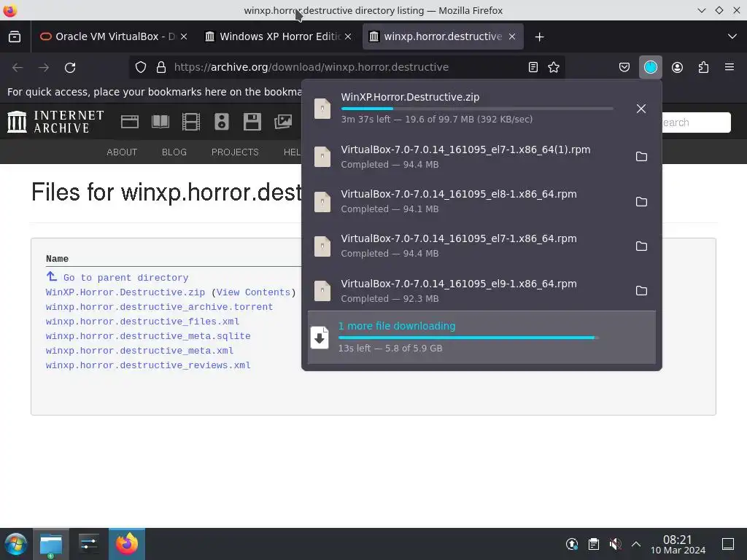The width and height of the screenshot is (747, 560).
Task: Click the Internet Archive logo
Action: 55,122
